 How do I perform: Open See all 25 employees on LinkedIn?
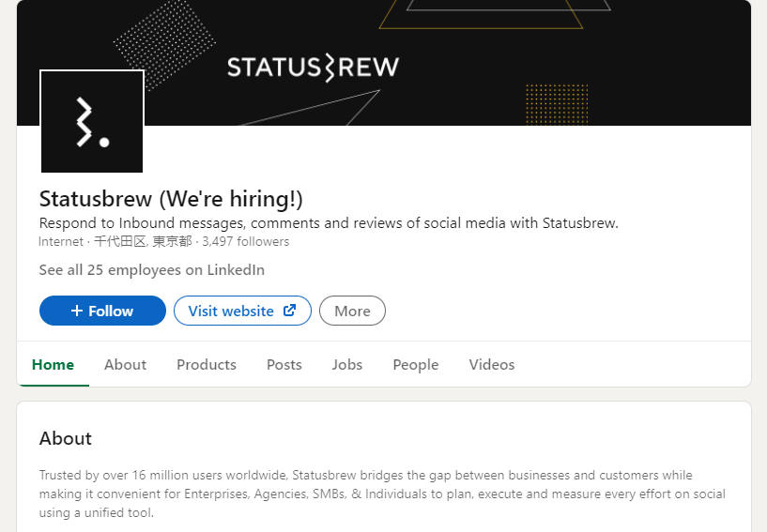[151, 270]
